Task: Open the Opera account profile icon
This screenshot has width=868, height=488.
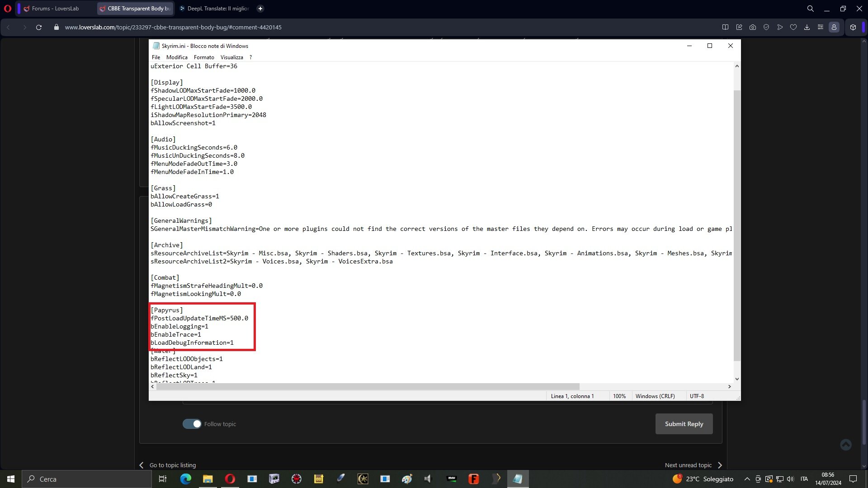Action: pyautogui.click(x=834, y=27)
